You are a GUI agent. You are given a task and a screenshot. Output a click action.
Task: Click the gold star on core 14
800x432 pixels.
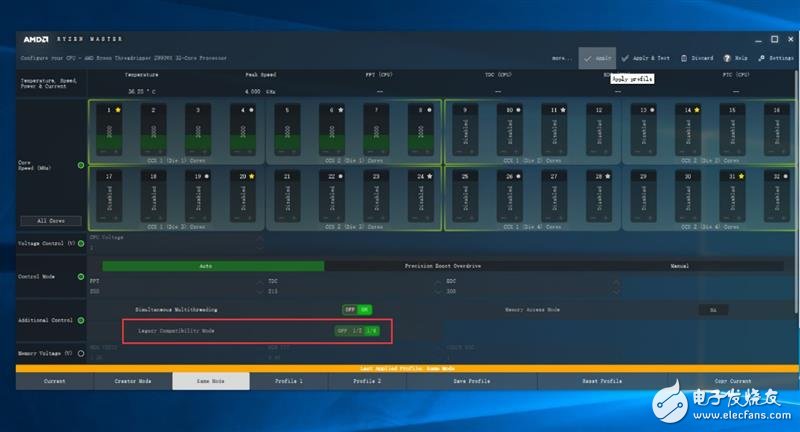(696, 110)
